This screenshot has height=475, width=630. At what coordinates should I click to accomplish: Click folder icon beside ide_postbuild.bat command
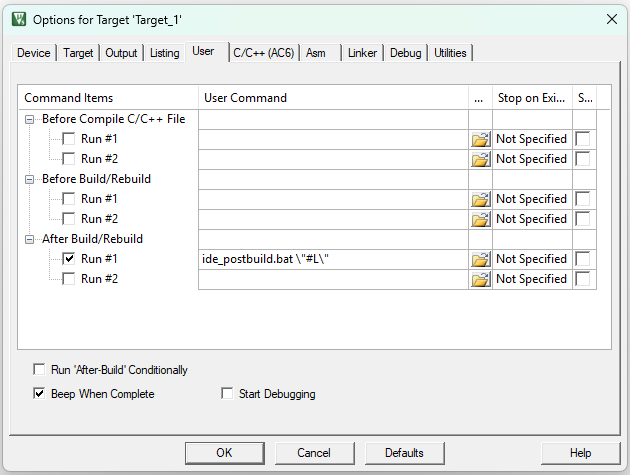coord(481,259)
